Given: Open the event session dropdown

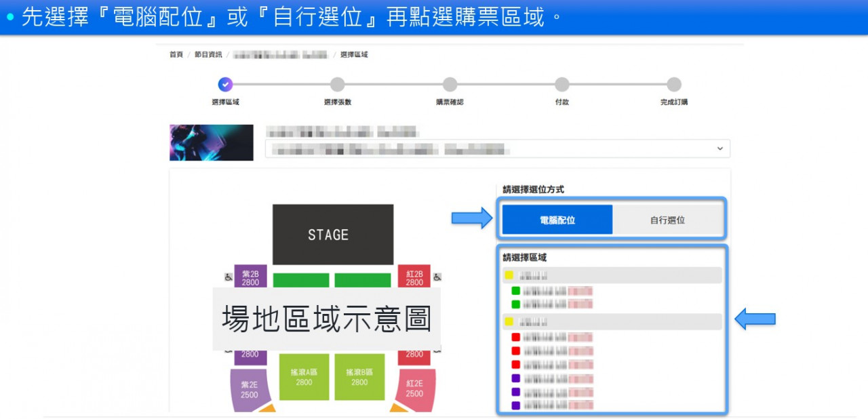Looking at the screenshot, I should (719, 148).
